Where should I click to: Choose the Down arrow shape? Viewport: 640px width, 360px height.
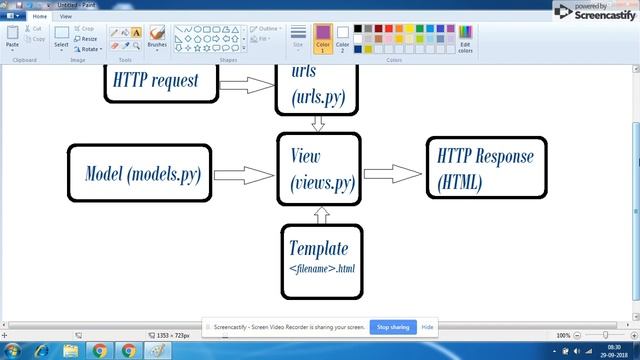pyautogui.click(x=178, y=48)
